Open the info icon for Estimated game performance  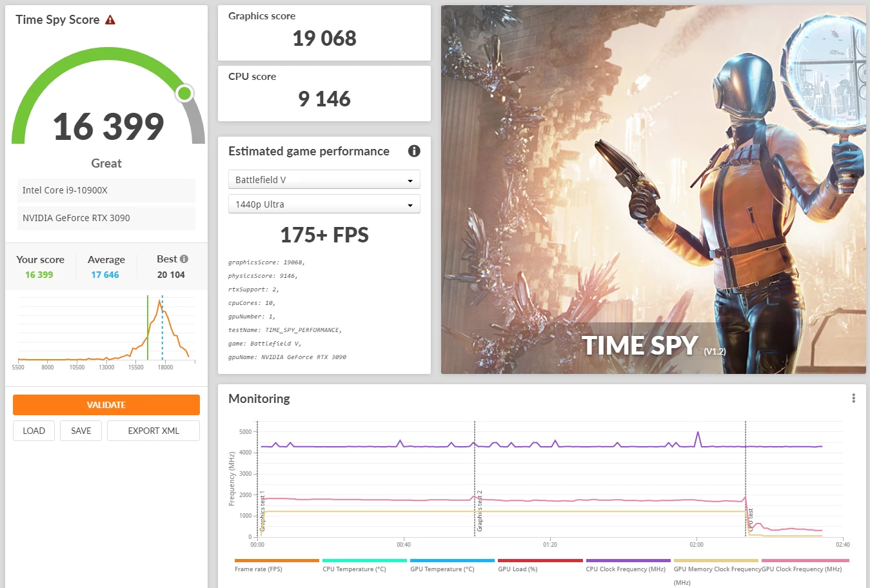pos(414,151)
